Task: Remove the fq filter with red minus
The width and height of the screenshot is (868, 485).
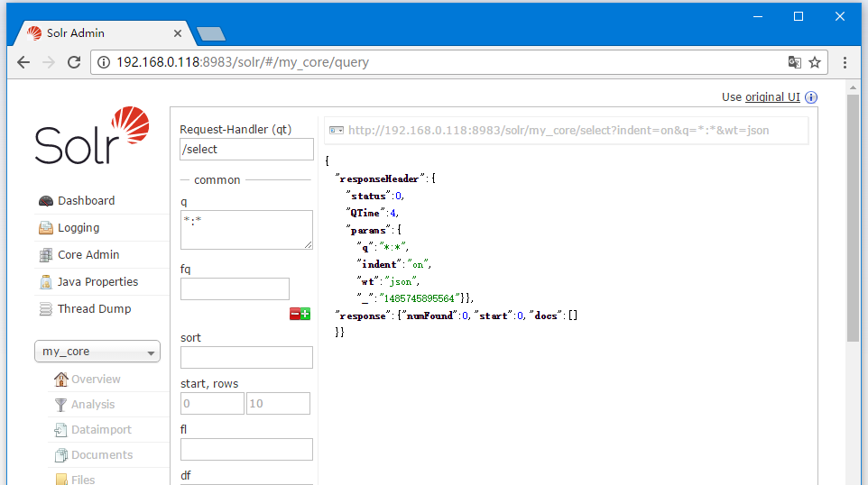Action: click(x=294, y=314)
